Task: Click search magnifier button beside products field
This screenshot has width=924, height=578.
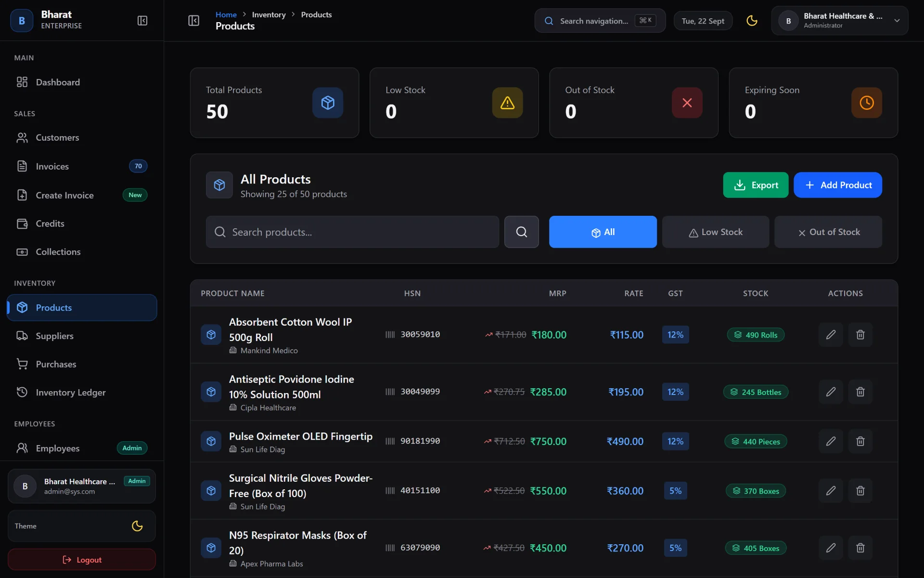Action: [x=522, y=232]
